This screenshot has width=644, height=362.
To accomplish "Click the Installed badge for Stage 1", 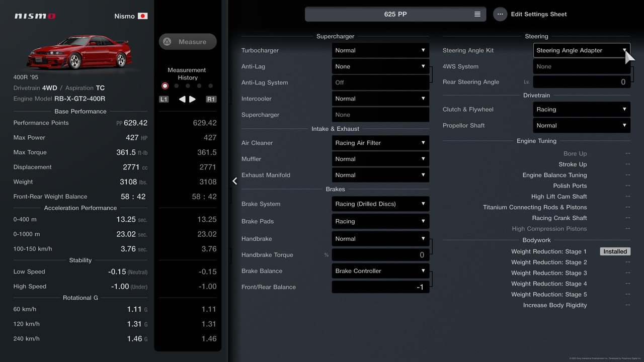I will click(615, 251).
